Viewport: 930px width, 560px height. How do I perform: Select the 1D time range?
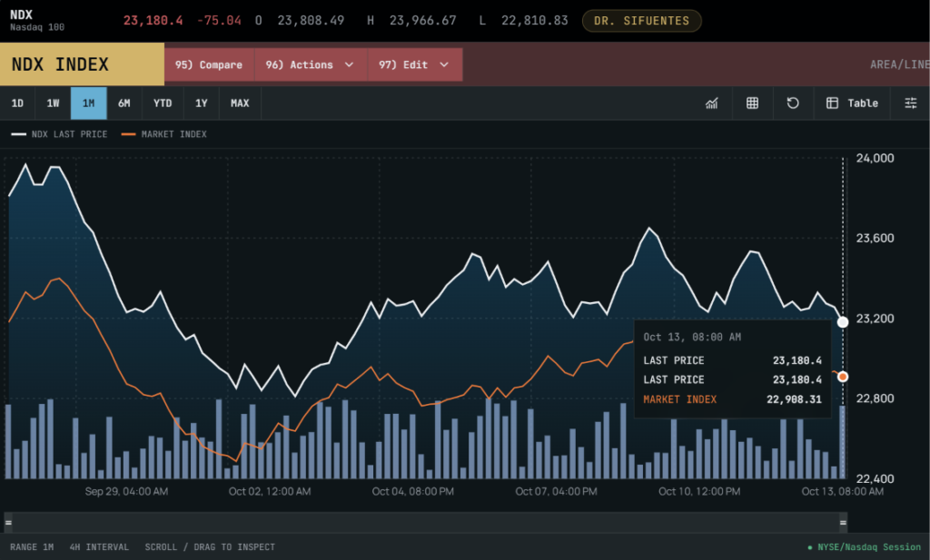[x=17, y=103]
